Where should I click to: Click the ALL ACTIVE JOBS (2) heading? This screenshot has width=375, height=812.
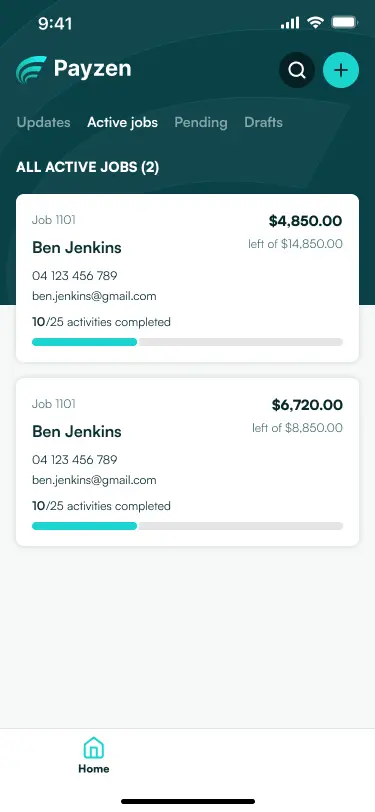click(88, 167)
